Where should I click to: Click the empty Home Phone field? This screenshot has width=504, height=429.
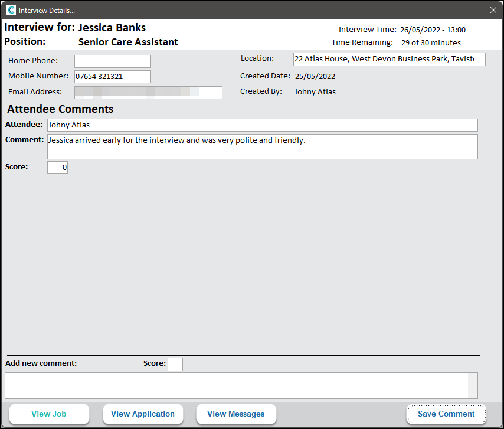pos(113,61)
